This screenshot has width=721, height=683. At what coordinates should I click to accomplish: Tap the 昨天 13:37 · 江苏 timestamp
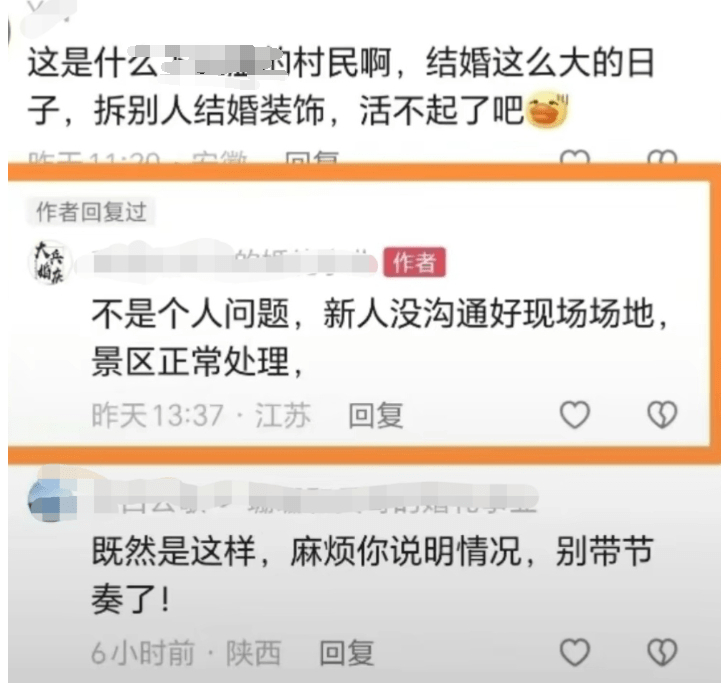click(x=201, y=415)
